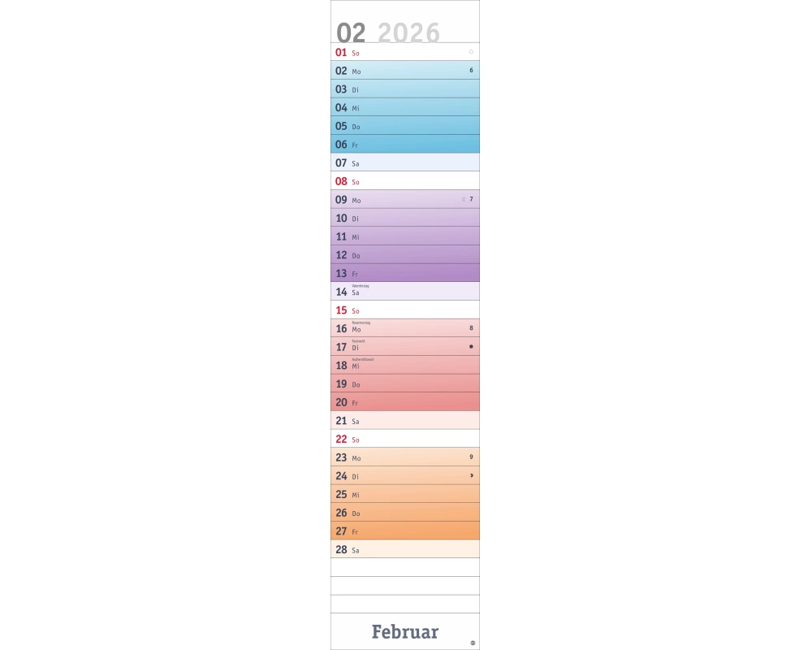Click week number 9 on 23 Mo
Image resolution: width=812 pixels, height=650 pixels.
coord(471,457)
